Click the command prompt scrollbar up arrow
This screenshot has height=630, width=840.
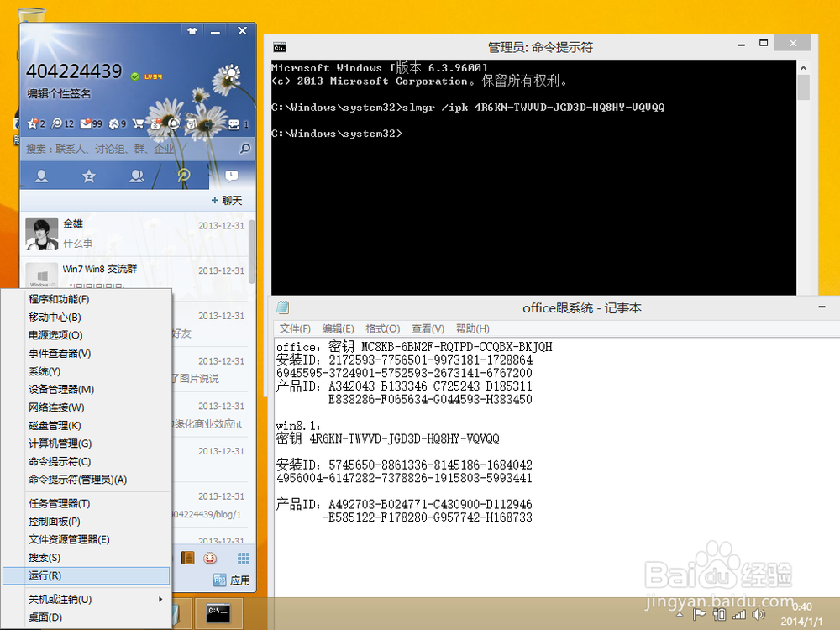coord(803,68)
